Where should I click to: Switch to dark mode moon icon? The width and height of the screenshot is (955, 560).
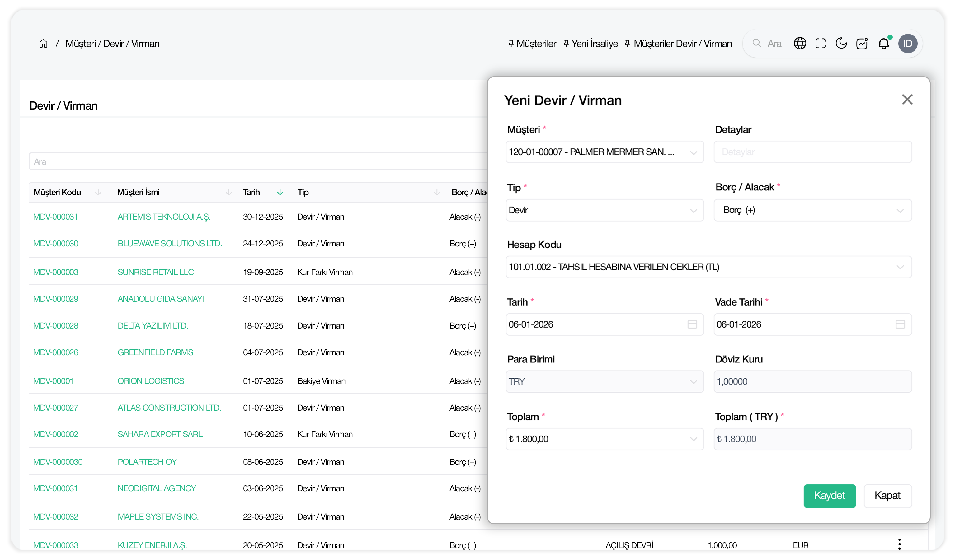tap(841, 44)
